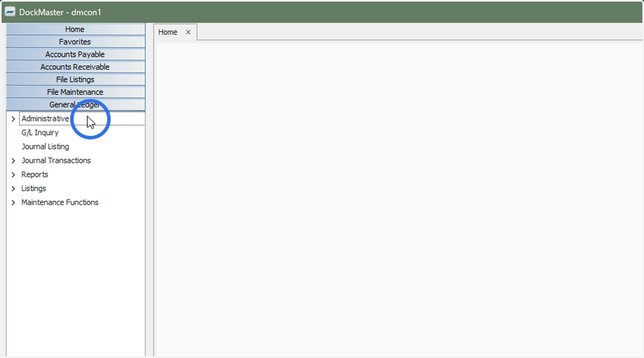Select the Listings item
This screenshot has height=358, width=644.
33,189
